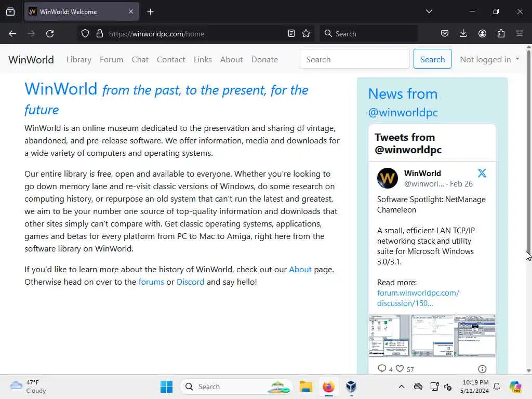Click the Firefox back arrow
Screen dimensions: 532x399
pos(12,34)
